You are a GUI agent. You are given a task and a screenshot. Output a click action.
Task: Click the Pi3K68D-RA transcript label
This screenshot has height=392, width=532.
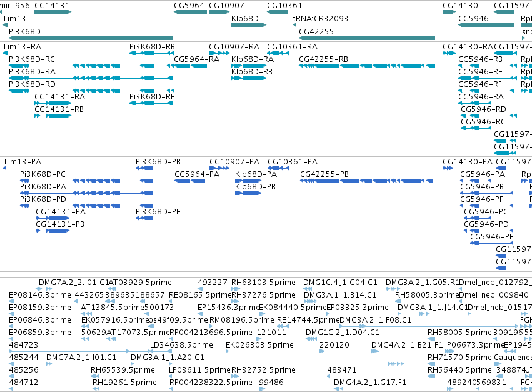tap(33, 72)
